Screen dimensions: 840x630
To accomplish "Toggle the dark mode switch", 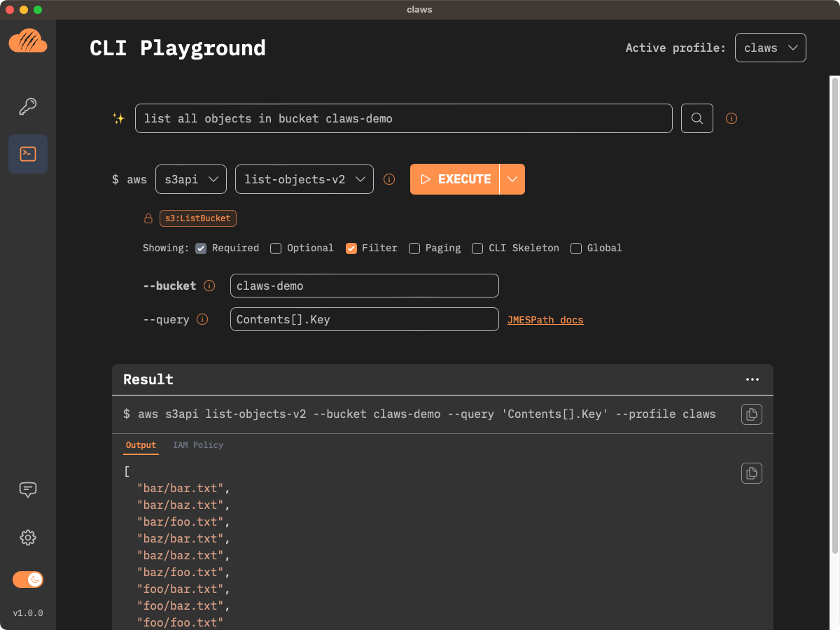I will [28, 580].
